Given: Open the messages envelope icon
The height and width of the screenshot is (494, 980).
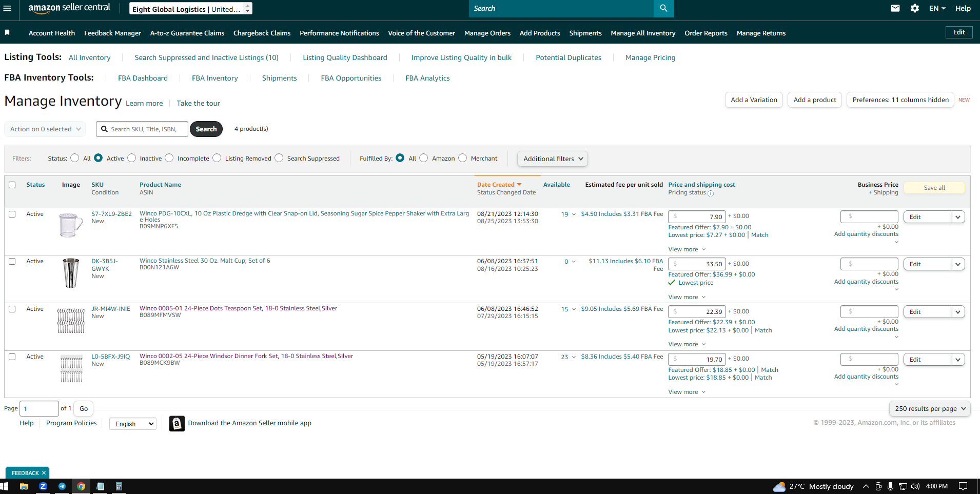Looking at the screenshot, I should 895,8.
